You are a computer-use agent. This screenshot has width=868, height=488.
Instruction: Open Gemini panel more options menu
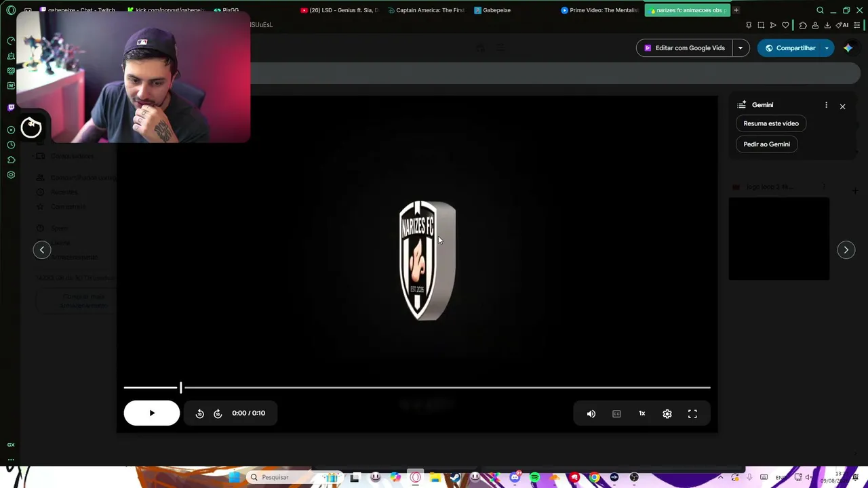tap(826, 105)
